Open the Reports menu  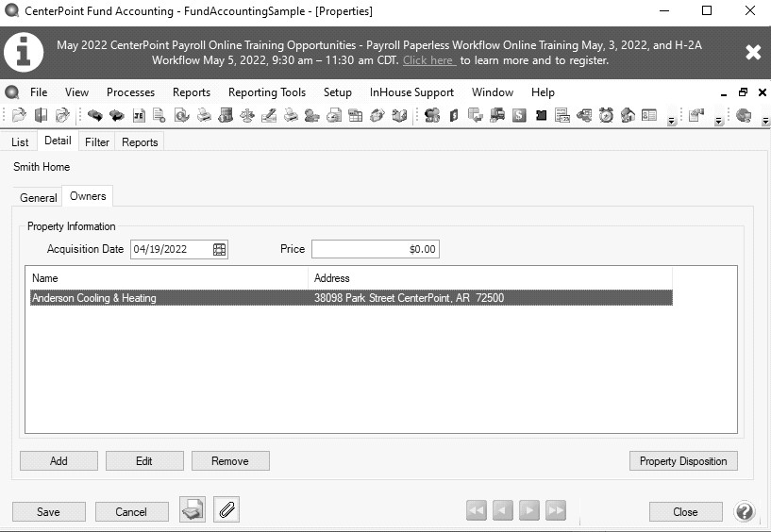coord(192,92)
